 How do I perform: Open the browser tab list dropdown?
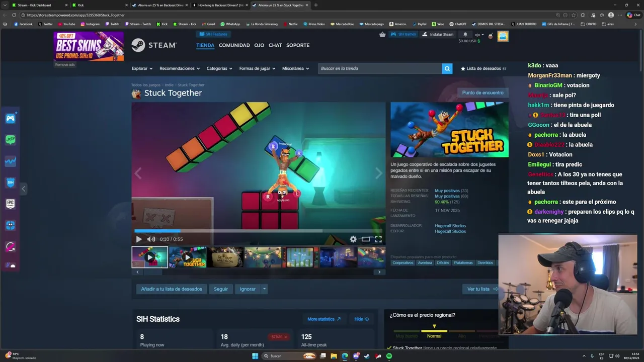(x=6, y=5)
